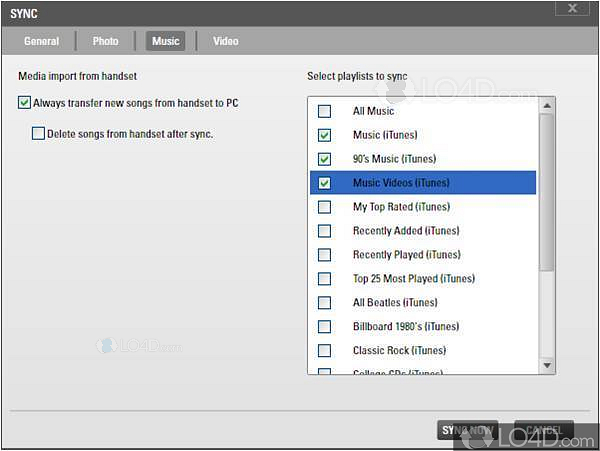Viewport: 600px width, 451px height.
Task: Check the Top 25 Most Played checkbox
Action: 324,279
